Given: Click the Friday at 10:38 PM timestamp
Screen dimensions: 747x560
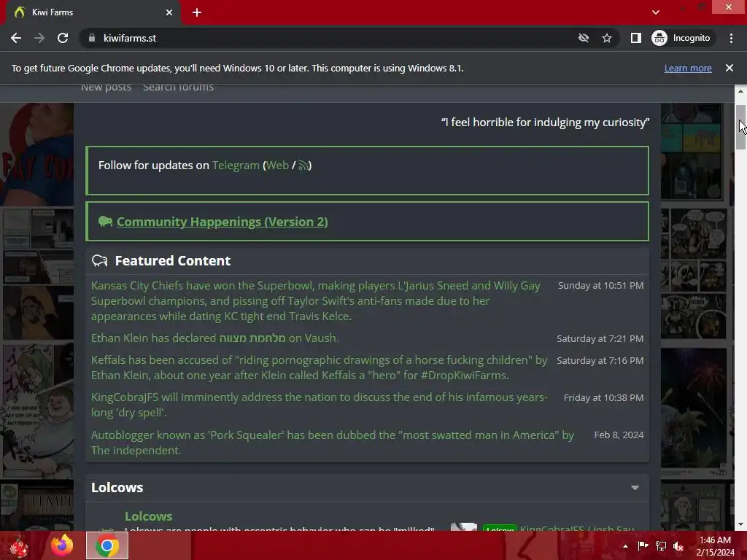Looking at the screenshot, I should tap(603, 398).
